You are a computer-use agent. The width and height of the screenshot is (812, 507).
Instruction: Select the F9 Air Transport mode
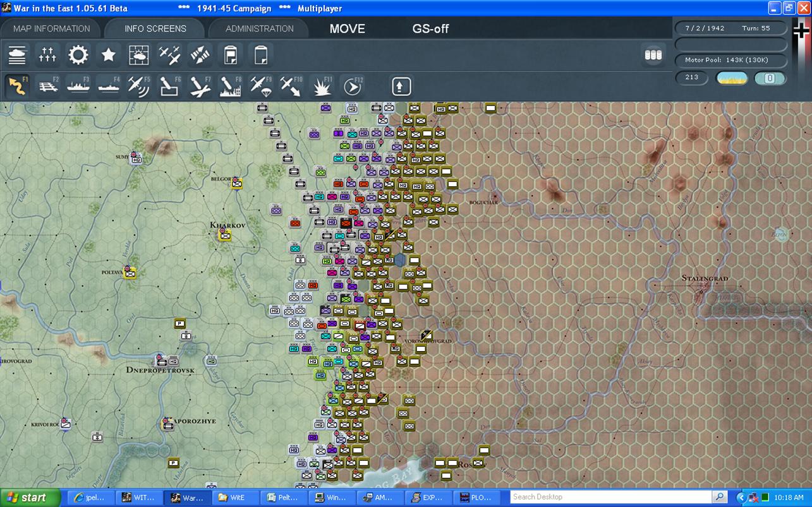point(260,86)
